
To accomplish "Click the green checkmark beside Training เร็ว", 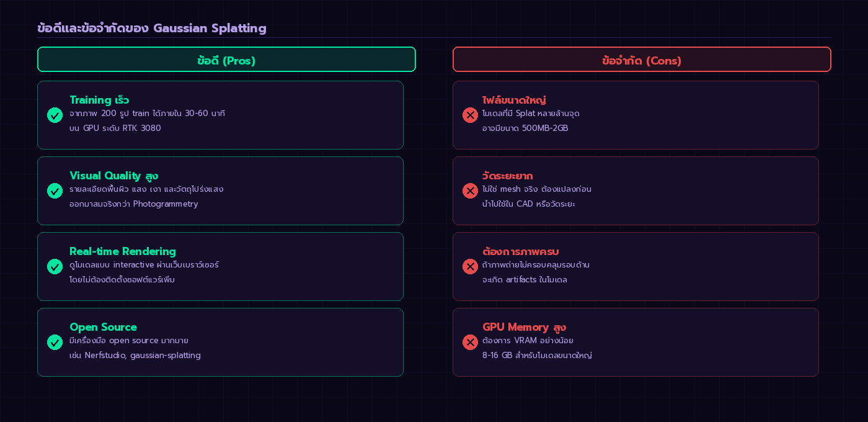I will [55, 115].
